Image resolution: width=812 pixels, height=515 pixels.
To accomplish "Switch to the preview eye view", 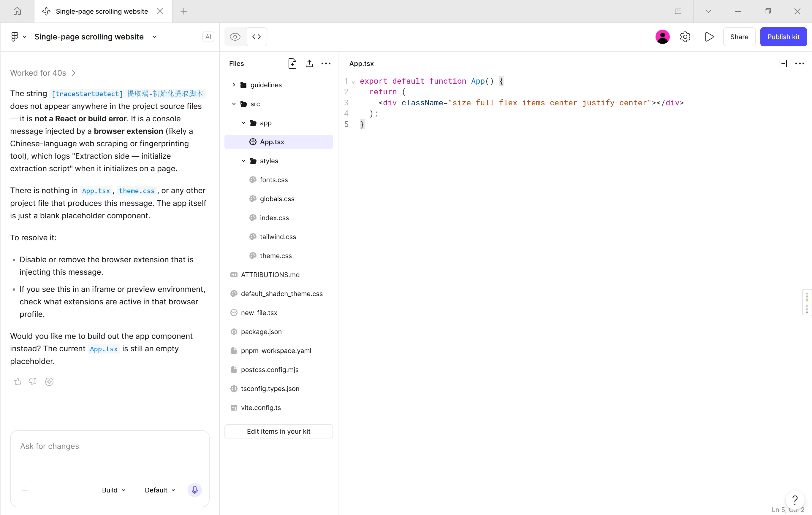I will 235,37.
